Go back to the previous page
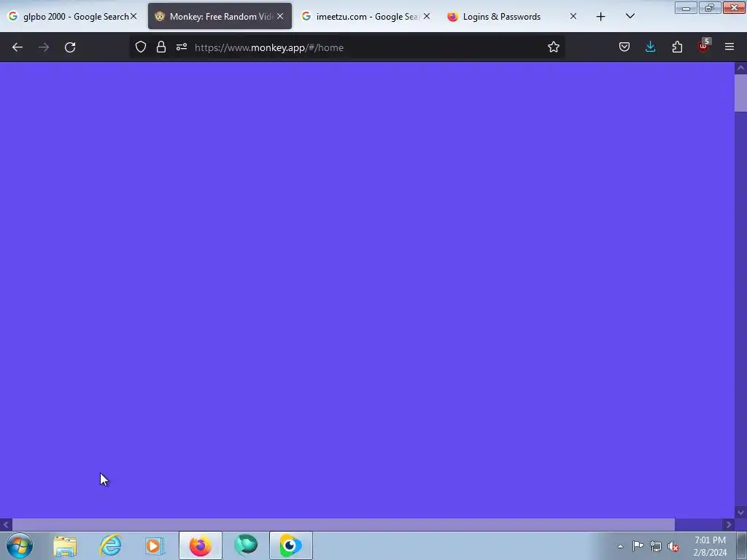 point(18,47)
